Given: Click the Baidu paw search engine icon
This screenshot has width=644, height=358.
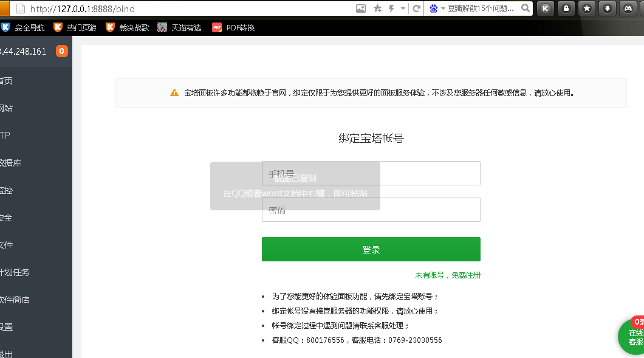Looking at the screenshot, I should (x=433, y=9).
